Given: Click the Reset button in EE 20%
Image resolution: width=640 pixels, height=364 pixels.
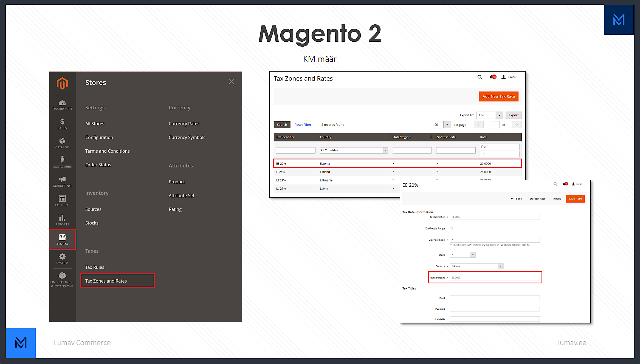Looking at the screenshot, I should (x=557, y=199).
